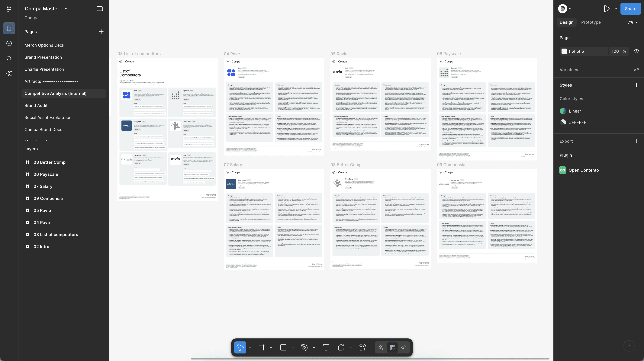
Task: Toggle page background visibility eye
Action: click(x=636, y=51)
